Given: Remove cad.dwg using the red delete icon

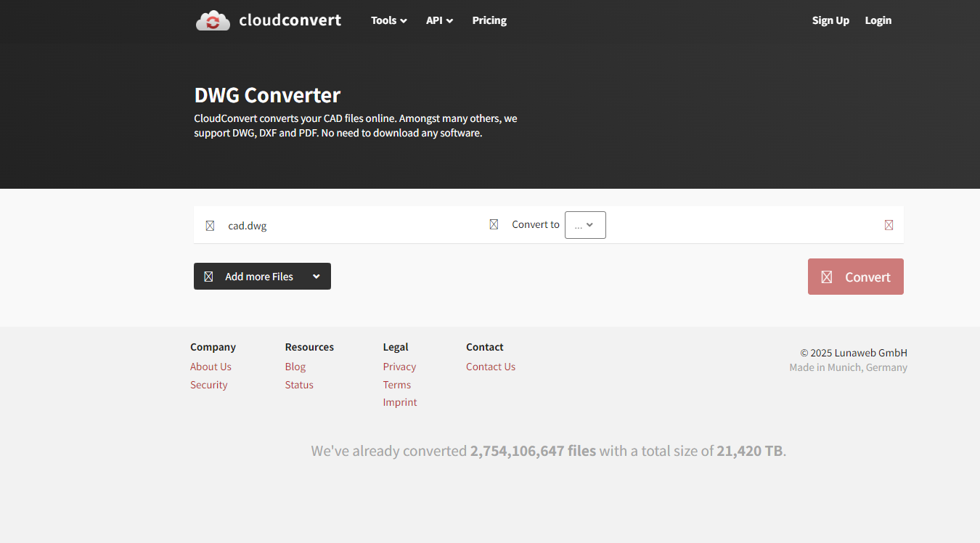Looking at the screenshot, I should click(x=889, y=225).
